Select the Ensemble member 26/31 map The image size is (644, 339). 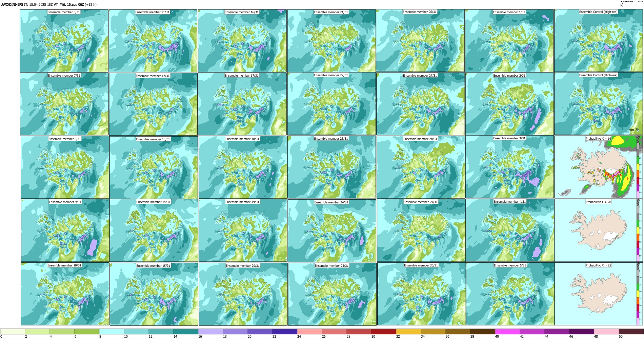[x=420, y=40]
